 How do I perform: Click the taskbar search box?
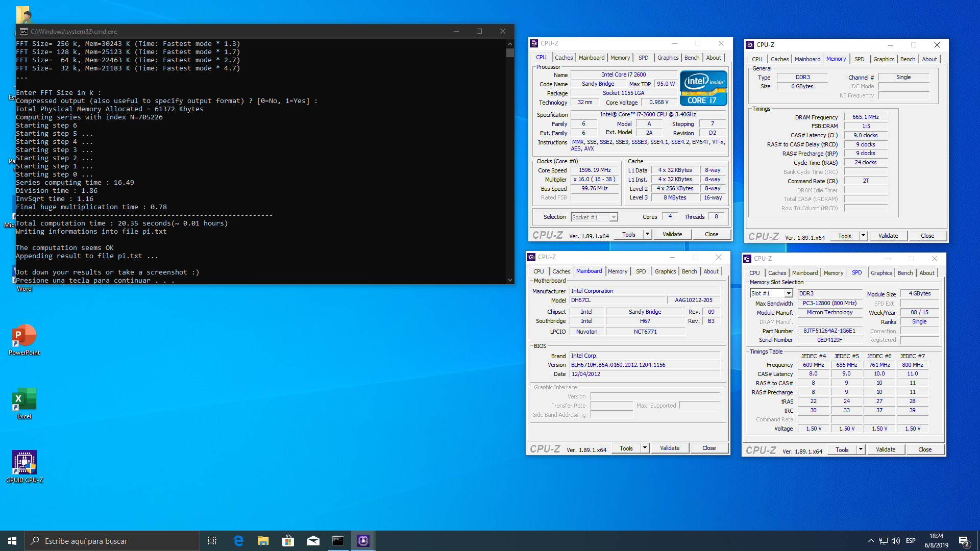pyautogui.click(x=112, y=541)
